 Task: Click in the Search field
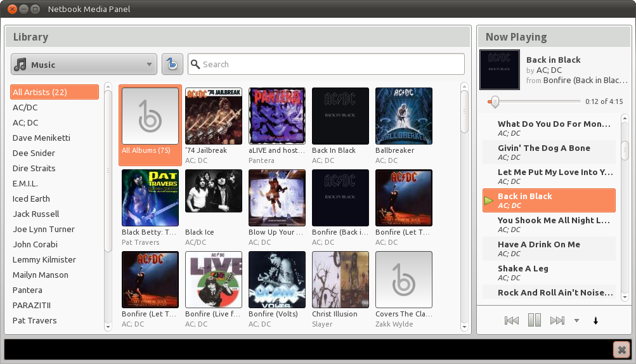326,64
